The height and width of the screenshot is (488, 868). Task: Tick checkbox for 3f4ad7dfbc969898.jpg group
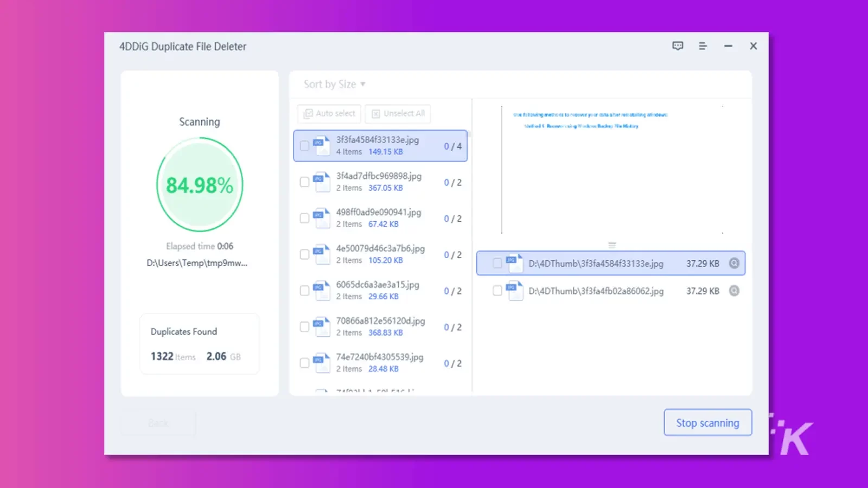(x=304, y=182)
